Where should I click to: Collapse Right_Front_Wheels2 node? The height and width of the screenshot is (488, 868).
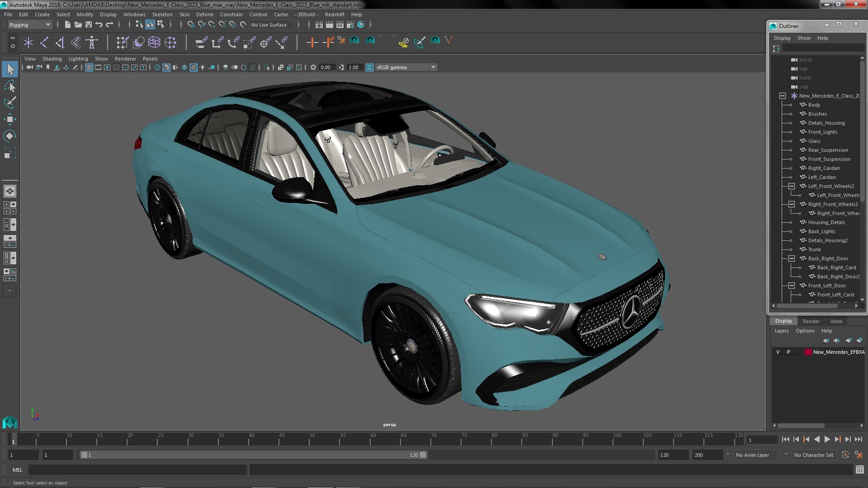click(x=792, y=204)
